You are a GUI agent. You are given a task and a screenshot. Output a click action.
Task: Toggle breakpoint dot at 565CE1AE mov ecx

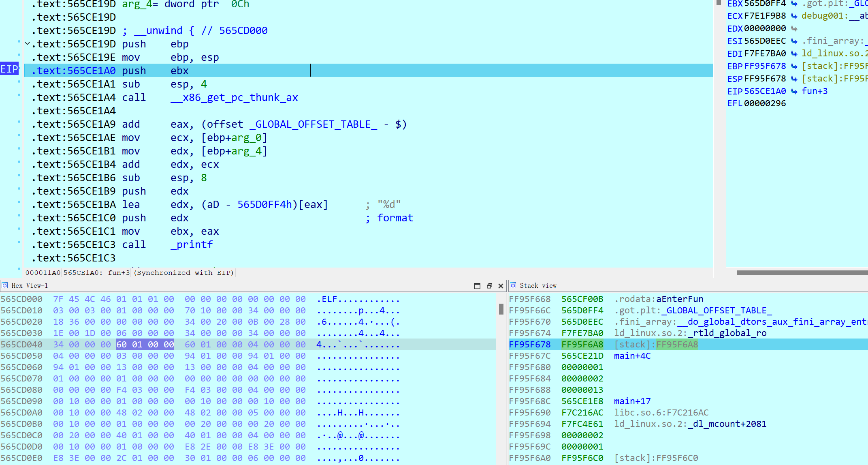[19, 135]
